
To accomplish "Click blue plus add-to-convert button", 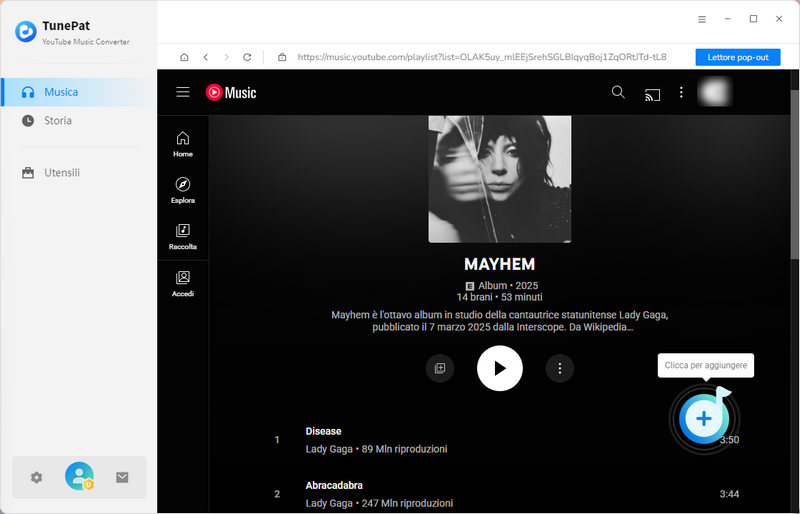I will point(704,419).
